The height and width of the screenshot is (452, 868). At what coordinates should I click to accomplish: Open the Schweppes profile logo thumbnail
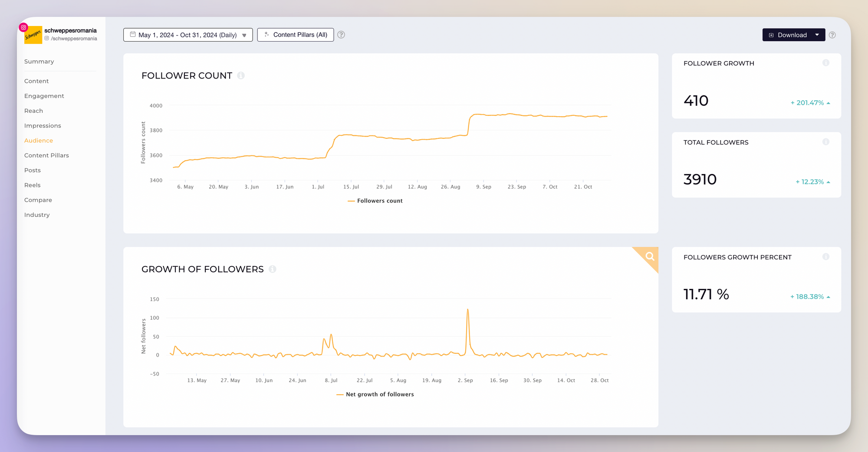point(33,35)
